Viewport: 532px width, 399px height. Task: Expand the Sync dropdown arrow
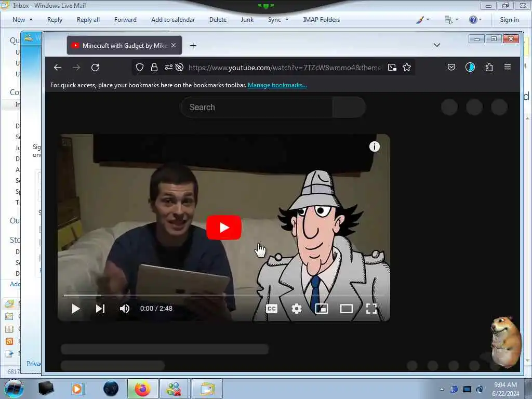coord(287,20)
